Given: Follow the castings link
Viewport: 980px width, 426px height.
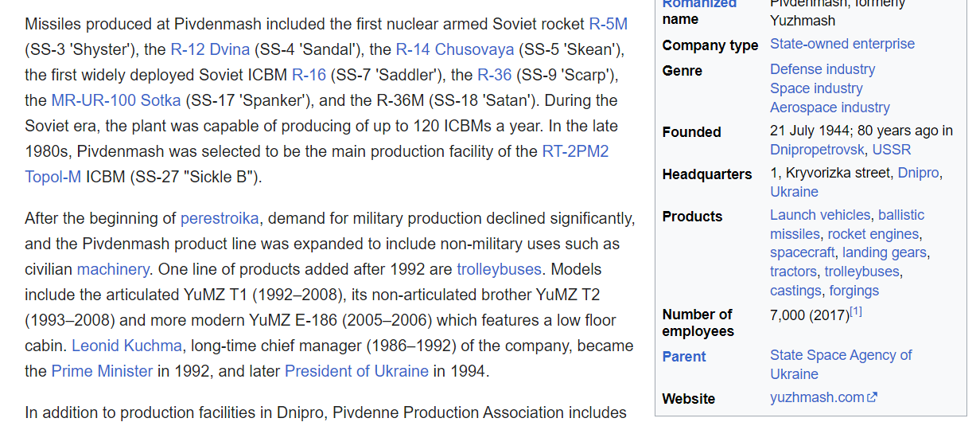Looking at the screenshot, I should point(795,291).
